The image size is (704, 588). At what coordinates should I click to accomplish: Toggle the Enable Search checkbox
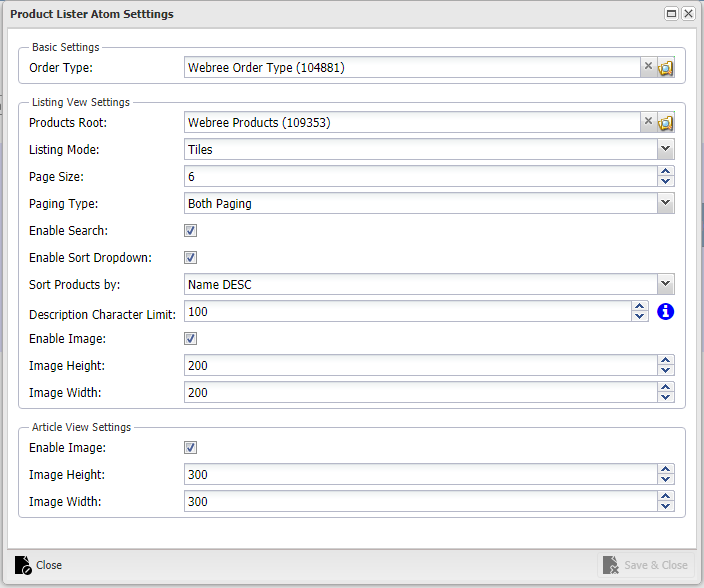(x=190, y=231)
